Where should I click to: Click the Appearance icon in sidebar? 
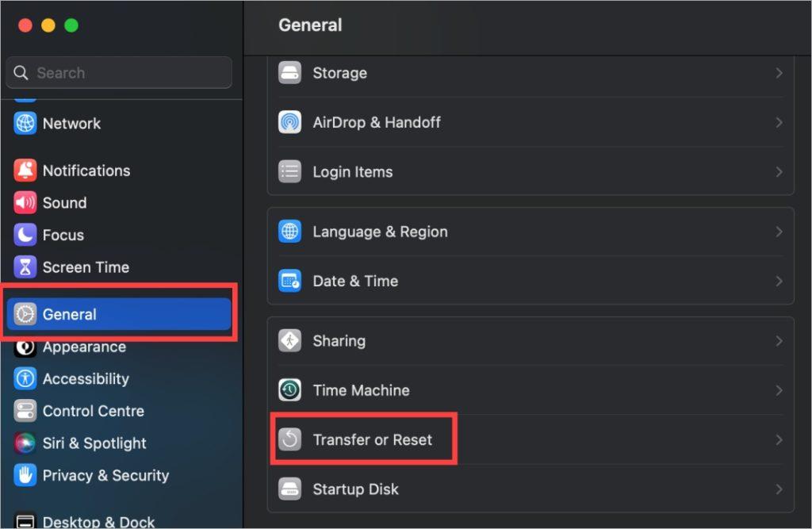click(x=25, y=347)
